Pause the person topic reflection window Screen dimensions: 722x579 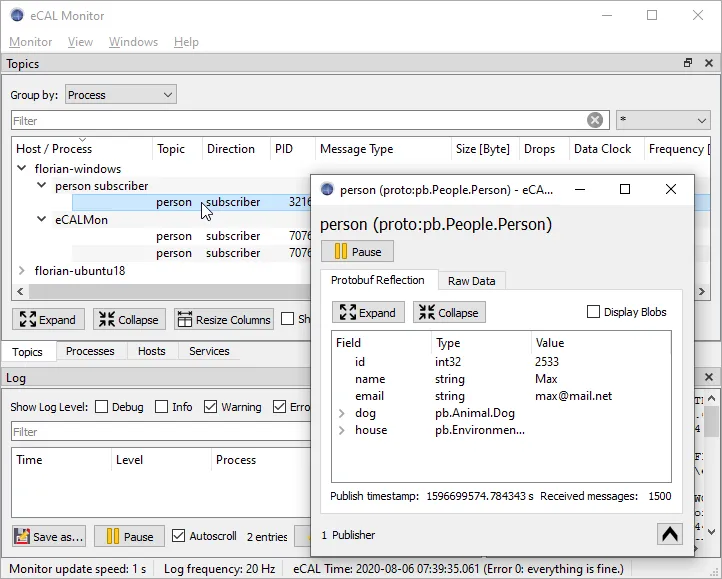coord(357,252)
